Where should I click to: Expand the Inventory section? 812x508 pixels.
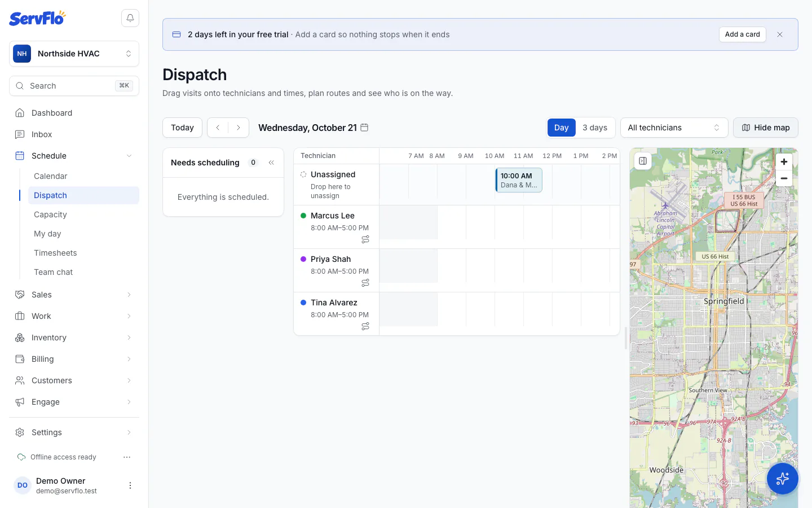coord(74,338)
